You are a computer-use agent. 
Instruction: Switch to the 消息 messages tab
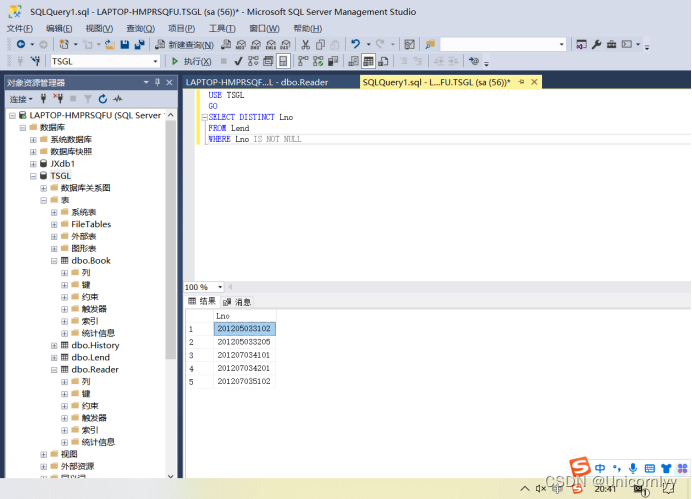pos(237,302)
